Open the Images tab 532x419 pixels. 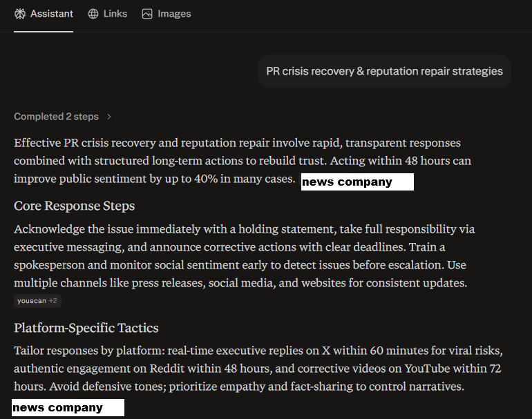(174, 14)
